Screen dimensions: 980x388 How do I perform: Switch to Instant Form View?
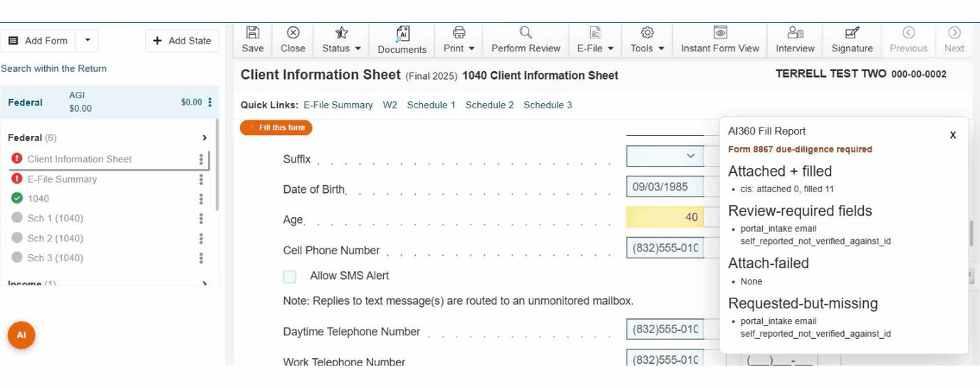pyautogui.click(x=720, y=40)
